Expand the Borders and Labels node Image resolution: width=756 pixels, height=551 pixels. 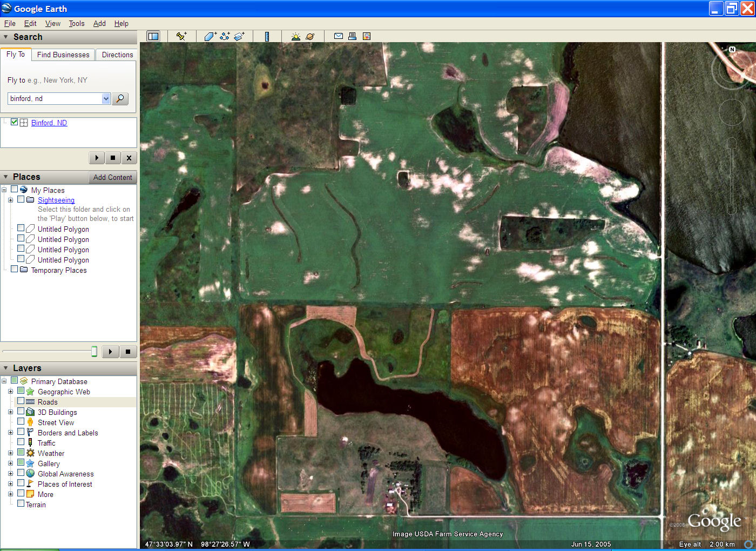(10, 433)
